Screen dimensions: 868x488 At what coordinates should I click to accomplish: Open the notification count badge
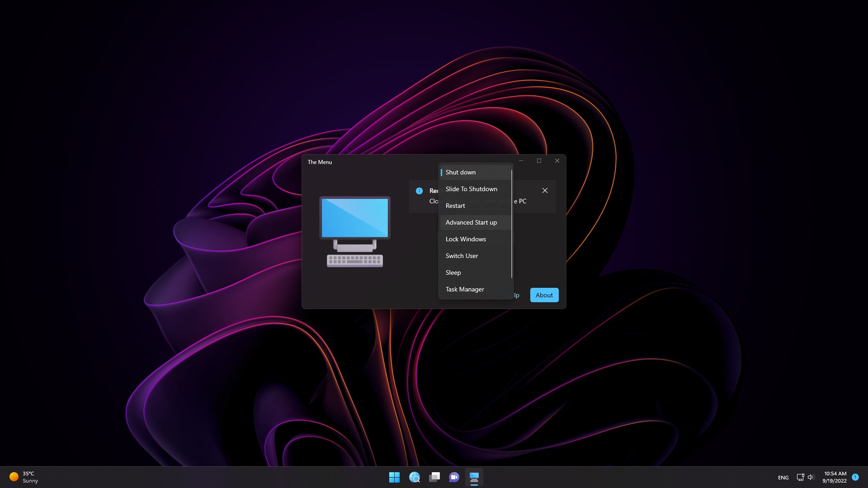(x=855, y=477)
